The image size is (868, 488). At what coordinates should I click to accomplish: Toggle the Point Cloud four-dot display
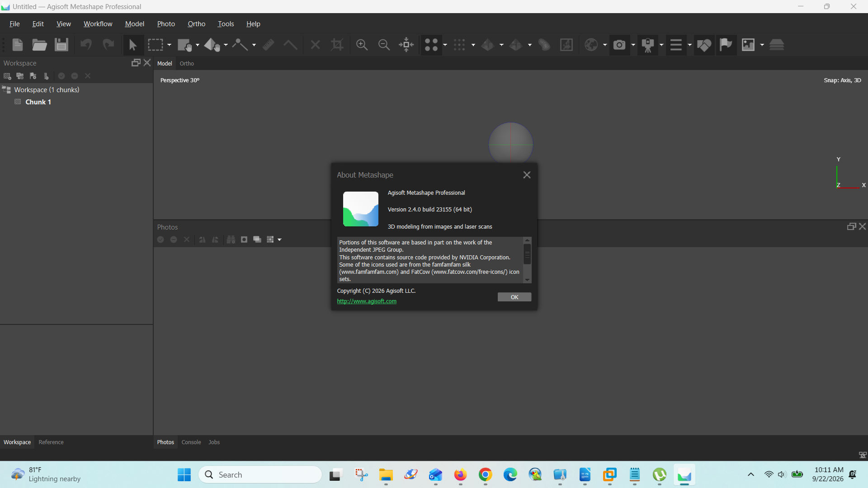(431, 45)
